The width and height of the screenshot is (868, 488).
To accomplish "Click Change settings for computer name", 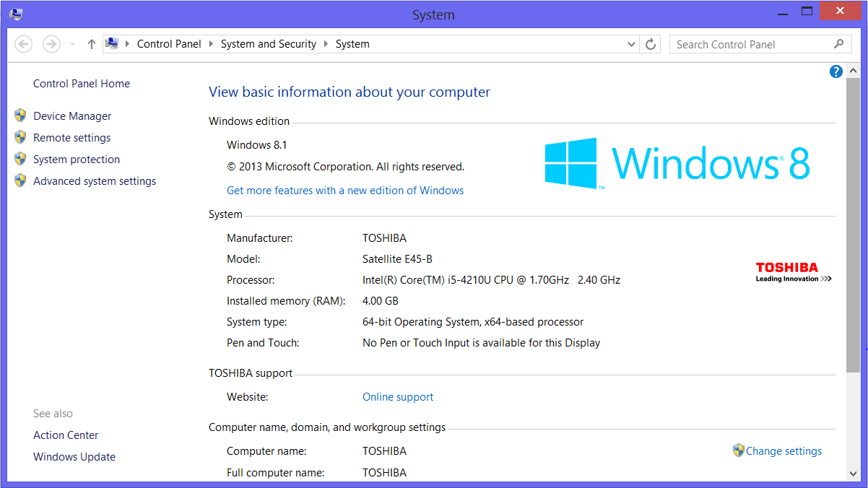I will [783, 451].
